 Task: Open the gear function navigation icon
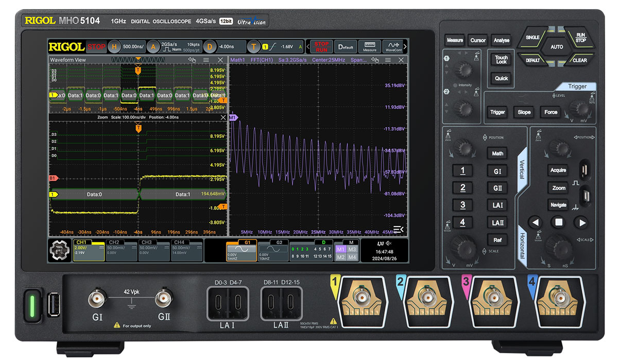click(60, 251)
